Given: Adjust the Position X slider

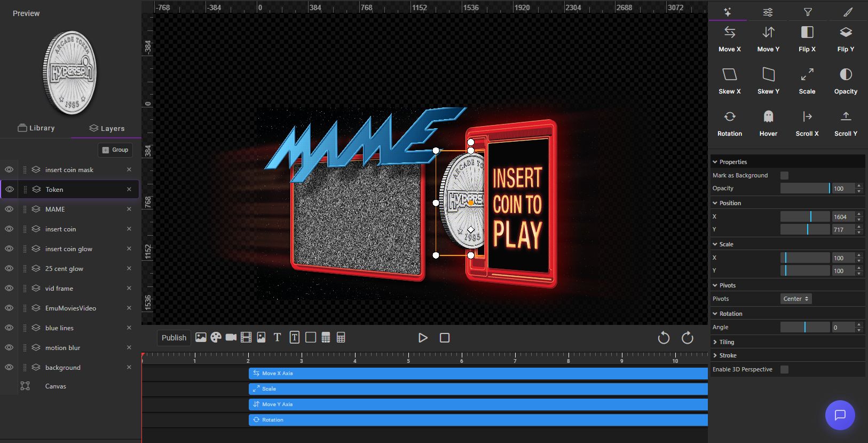Looking at the screenshot, I should click(805, 216).
